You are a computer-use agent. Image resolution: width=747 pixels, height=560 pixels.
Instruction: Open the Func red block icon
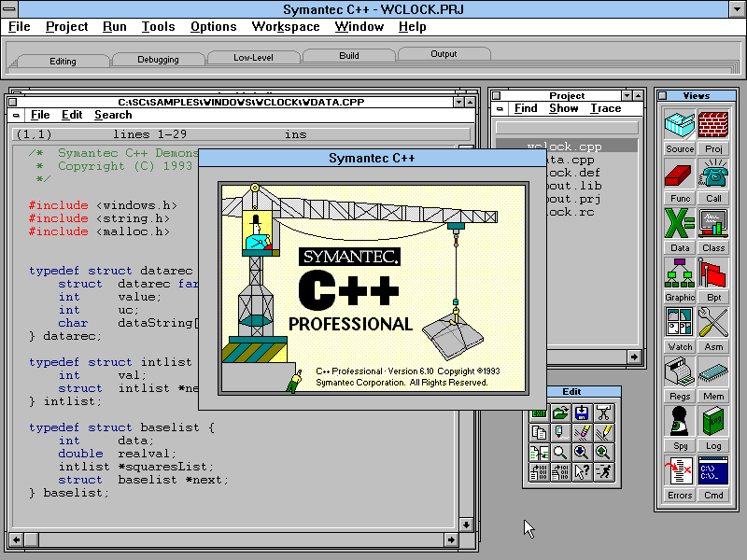point(680,175)
